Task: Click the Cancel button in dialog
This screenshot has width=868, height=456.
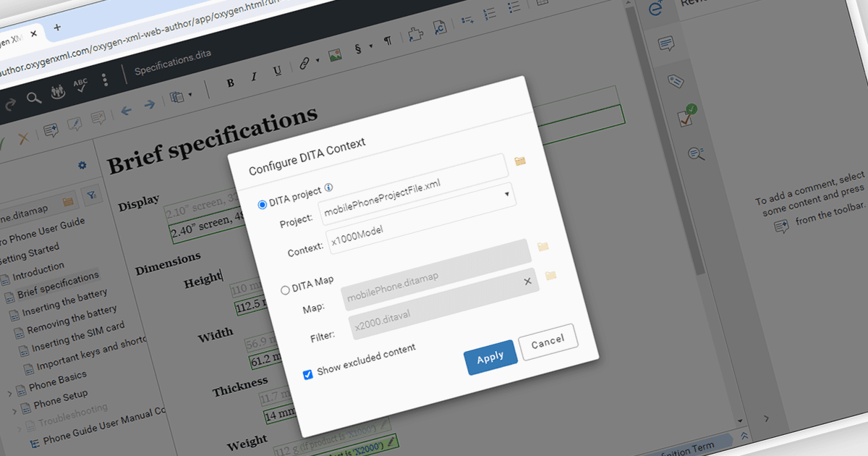Action: tap(548, 342)
